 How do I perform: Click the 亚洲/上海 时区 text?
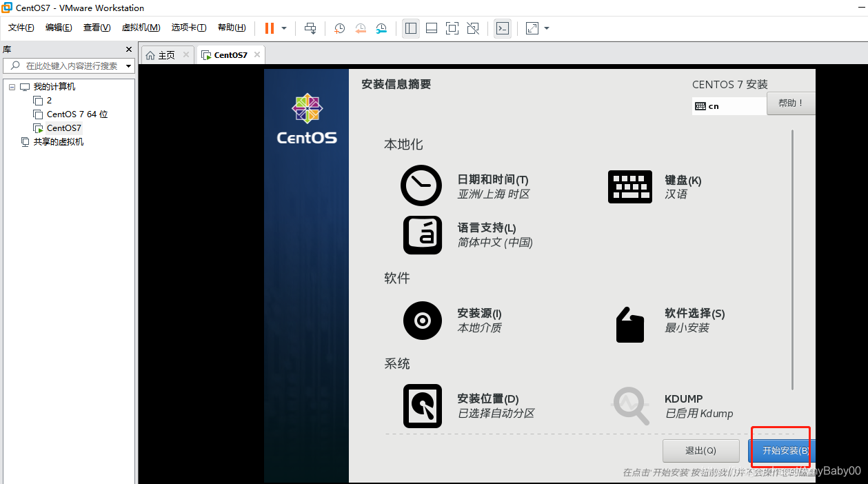coord(494,194)
